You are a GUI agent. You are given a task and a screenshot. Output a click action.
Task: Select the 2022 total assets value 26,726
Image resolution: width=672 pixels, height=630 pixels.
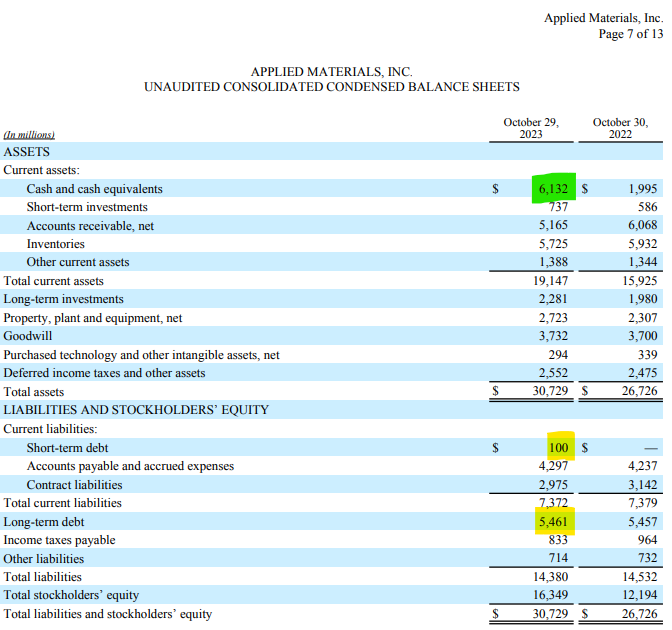[639, 391]
